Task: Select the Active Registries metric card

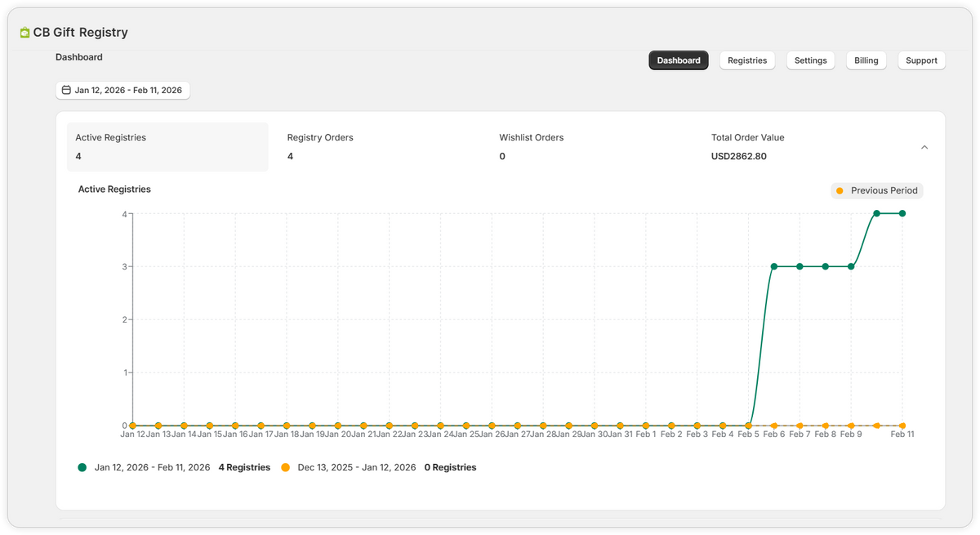Action: [167, 147]
